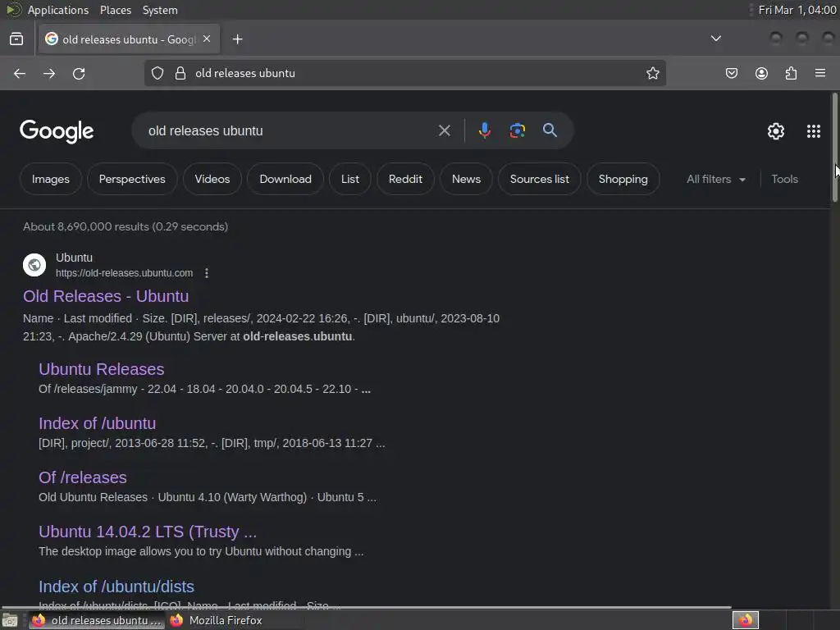The width and height of the screenshot is (840, 630).
Task: Select the Sources list filter chip
Action: pyautogui.click(x=539, y=180)
